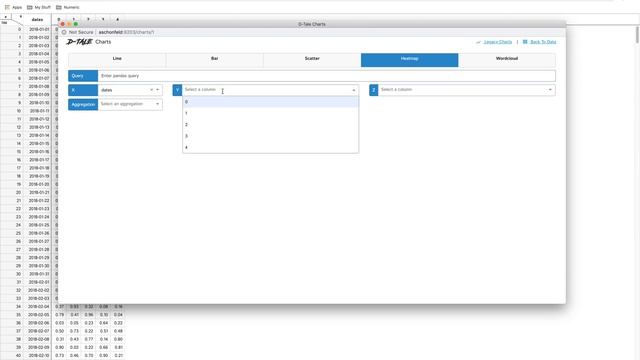Click the dates column header in grid
640x360 pixels.
[37, 20]
